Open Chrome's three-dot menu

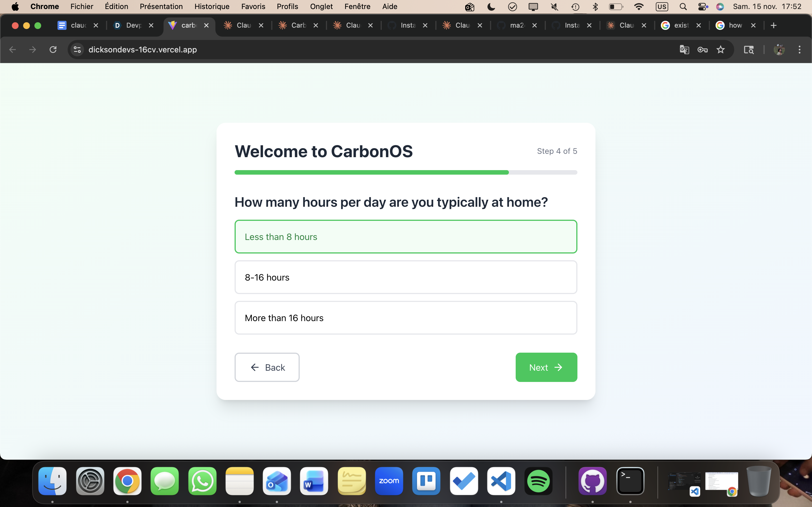799,50
